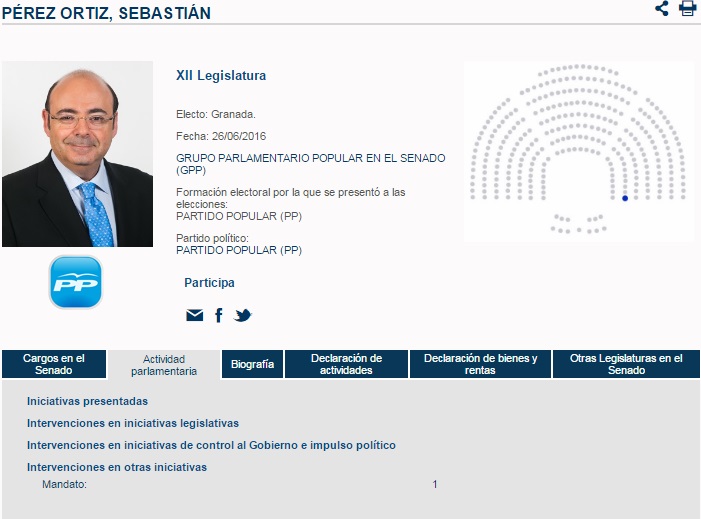Expand Intervenciones en iniciativas de control al Gobierno

[x=211, y=445]
